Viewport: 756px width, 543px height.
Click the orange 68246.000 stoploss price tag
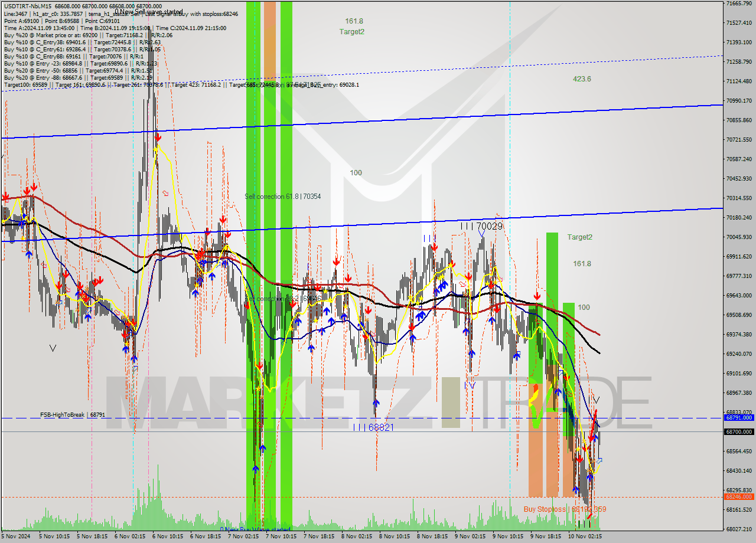[x=739, y=497]
